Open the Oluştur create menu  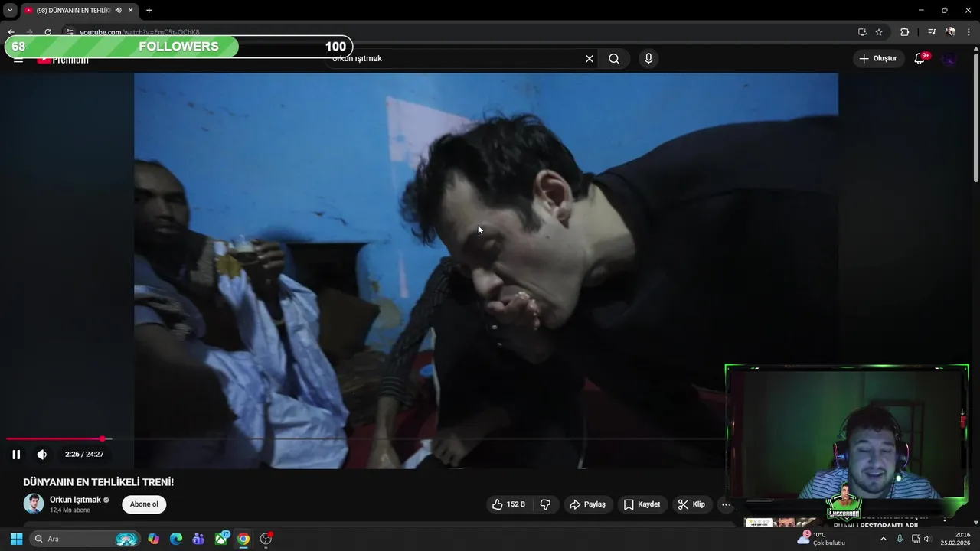click(877, 58)
